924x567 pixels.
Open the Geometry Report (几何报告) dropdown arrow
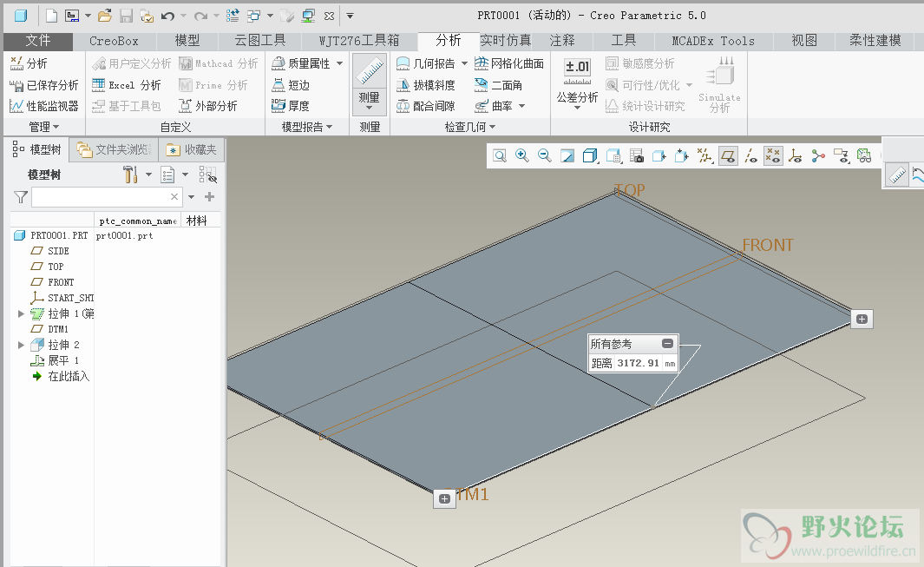(x=464, y=63)
